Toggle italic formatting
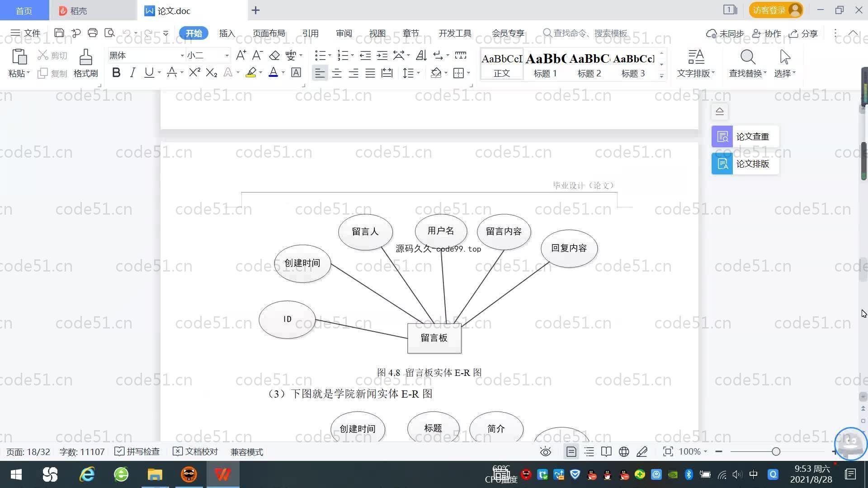Screen dimensions: 868x488 (132, 73)
